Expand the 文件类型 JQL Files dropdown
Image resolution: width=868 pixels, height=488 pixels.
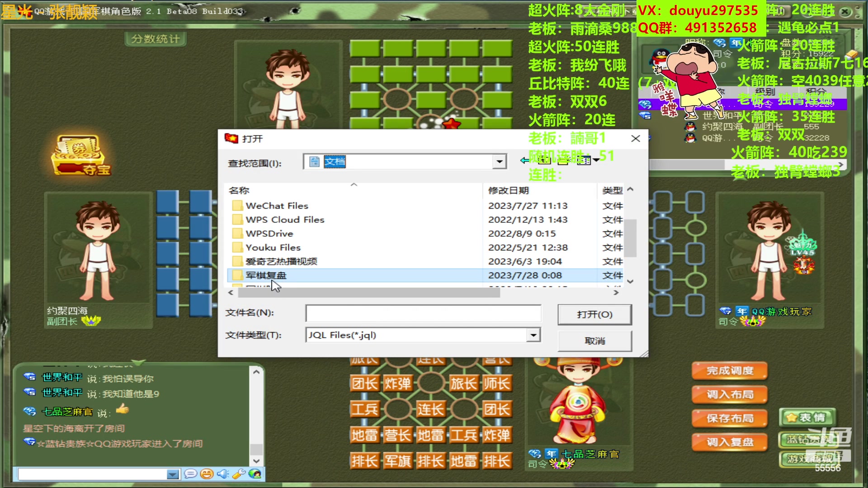click(x=533, y=335)
